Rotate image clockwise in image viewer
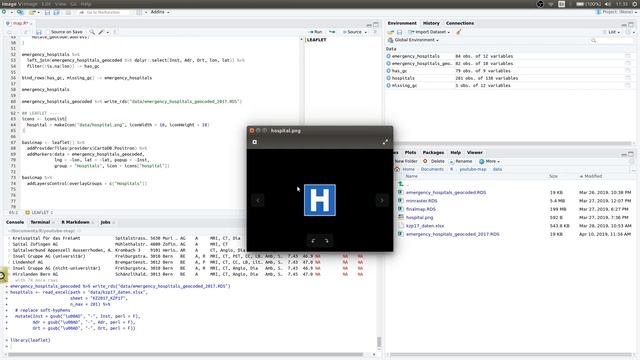The image size is (640, 360). (327, 241)
